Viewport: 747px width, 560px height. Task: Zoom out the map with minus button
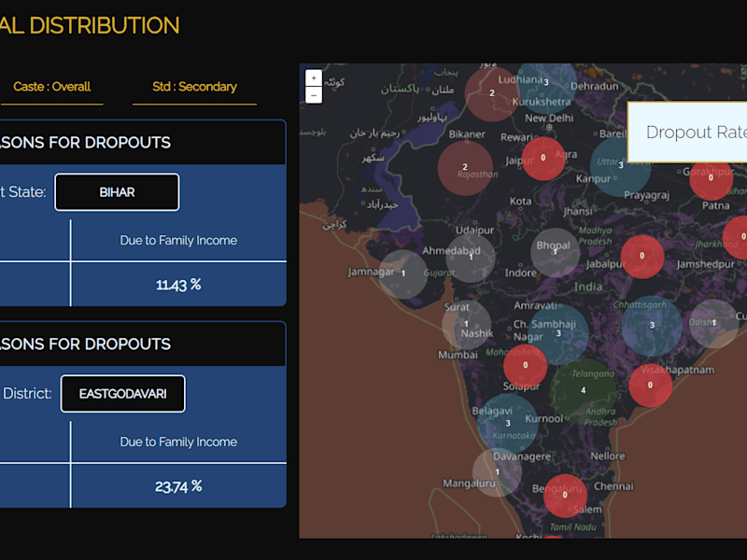point(314,95)
